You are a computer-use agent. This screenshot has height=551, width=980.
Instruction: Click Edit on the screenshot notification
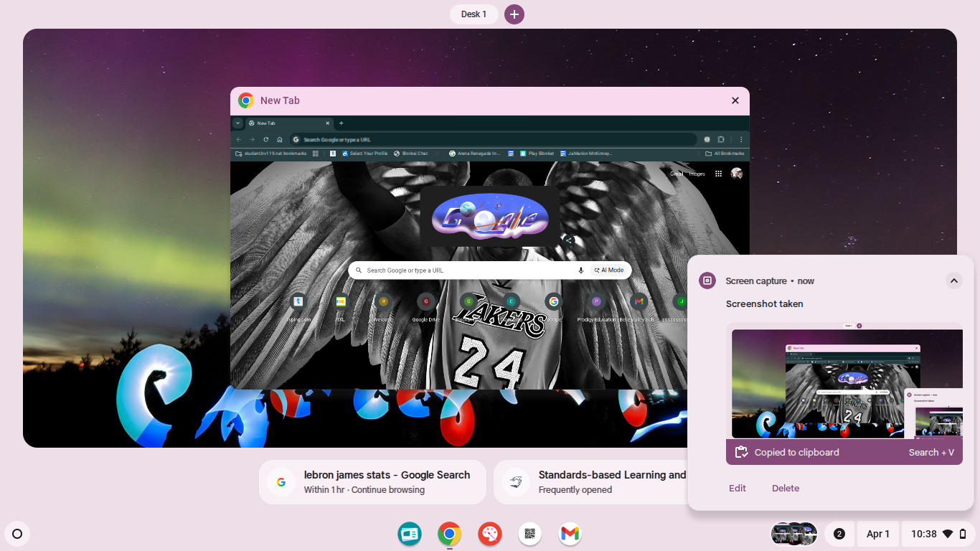point(738,489)
